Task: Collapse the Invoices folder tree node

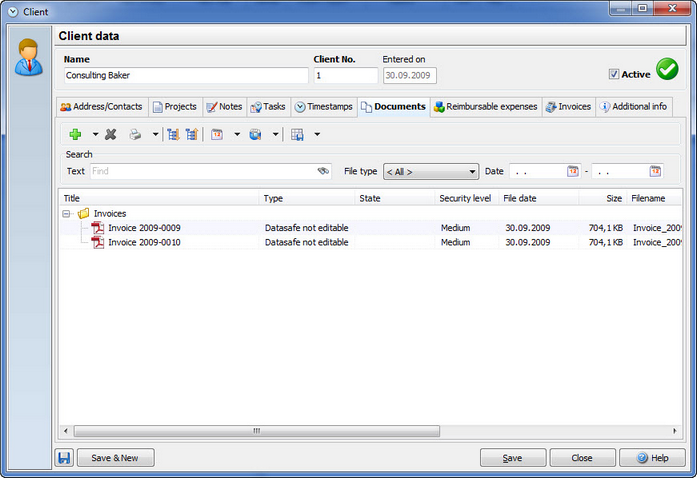Action: point(66,214)
